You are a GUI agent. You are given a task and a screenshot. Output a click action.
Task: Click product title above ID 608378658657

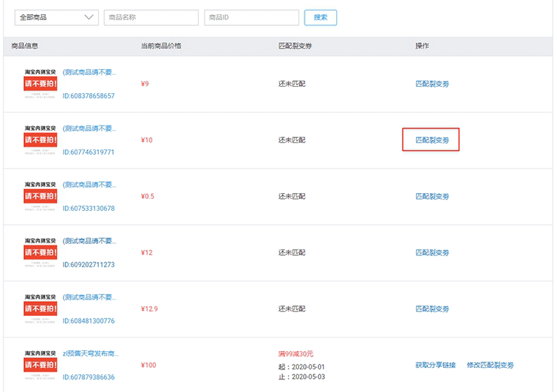click(x=90, y=72)
